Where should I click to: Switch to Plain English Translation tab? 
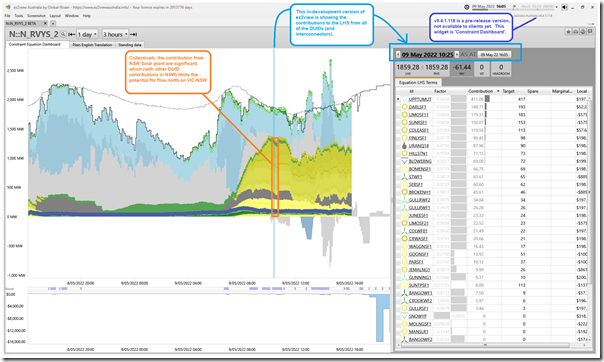pyautogui.click(x=92, y=45)
